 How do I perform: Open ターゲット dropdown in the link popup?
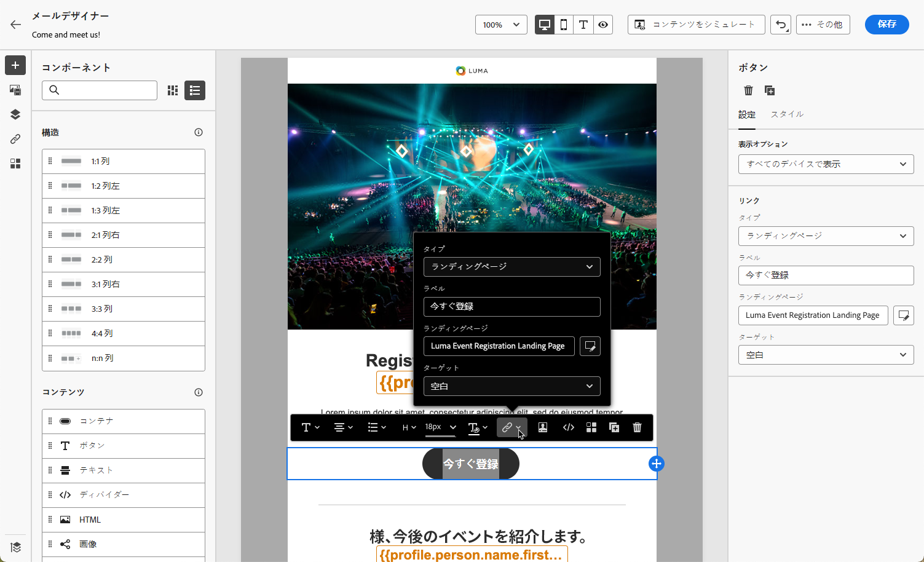(x=512, y=386)
